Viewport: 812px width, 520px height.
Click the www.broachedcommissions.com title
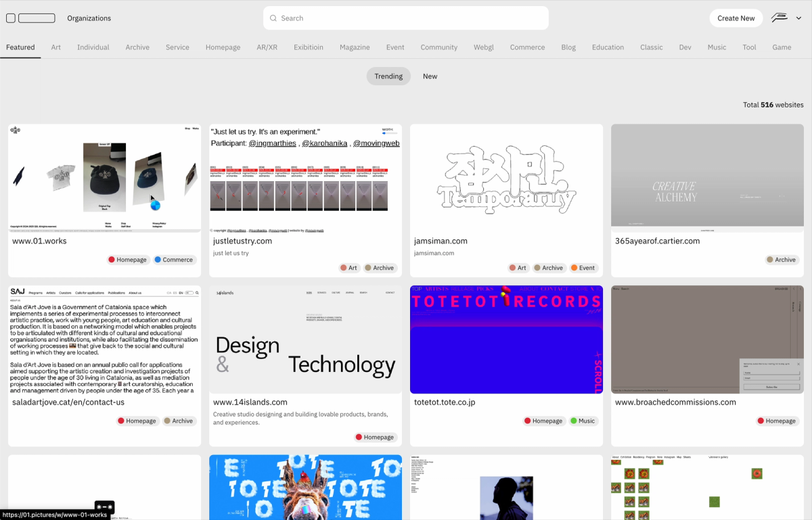[x=675, y=402]
